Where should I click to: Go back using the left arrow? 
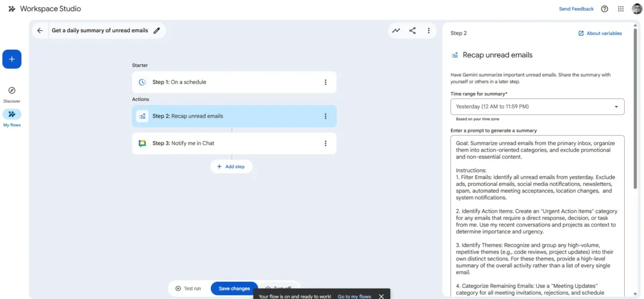click(40, 31)
